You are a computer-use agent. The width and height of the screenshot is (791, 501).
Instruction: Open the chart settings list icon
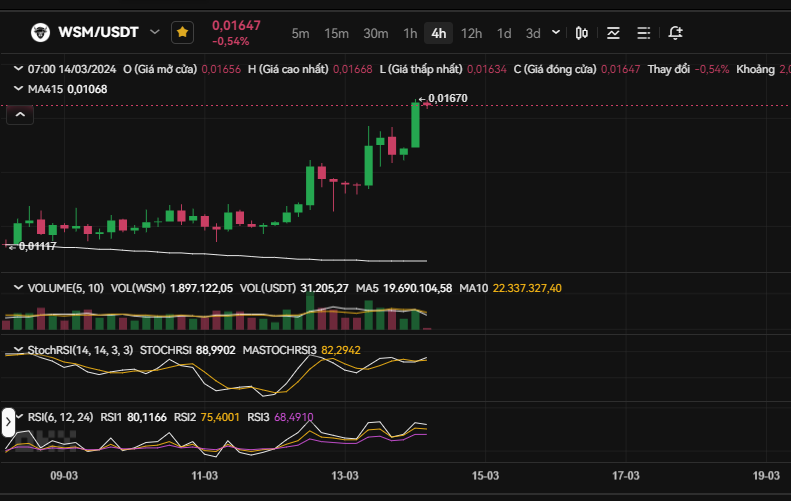pos(643,33)
